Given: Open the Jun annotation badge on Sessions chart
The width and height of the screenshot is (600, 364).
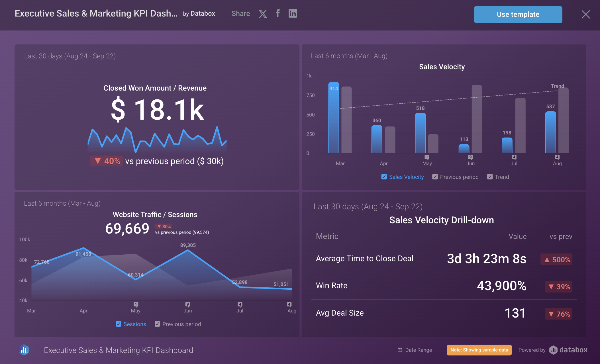Looking at the screenshot, I should click(x=188, y=304).
